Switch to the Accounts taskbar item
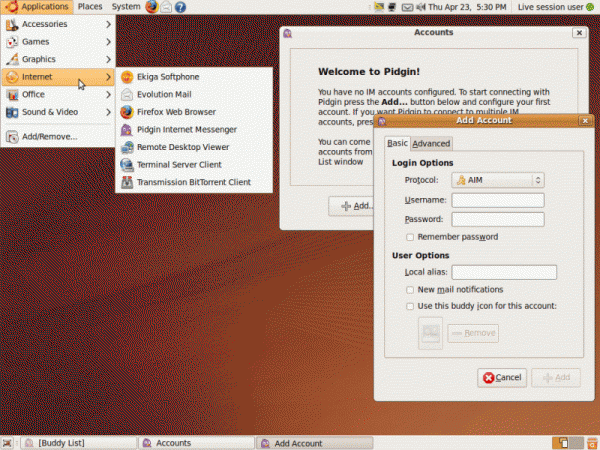 (197, 443)
